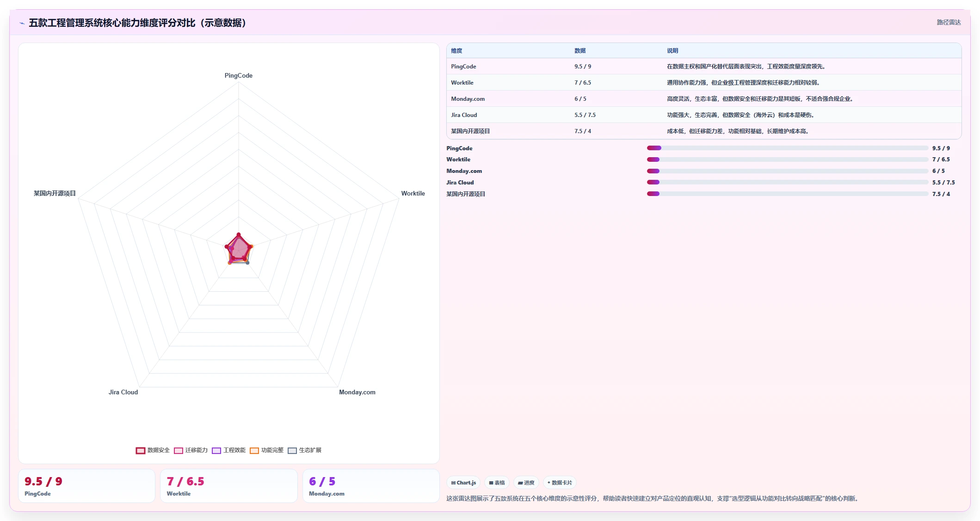Viewport: 980px width, 521px height.
Task: Click the 7.5 / 4 value beside the progress bar
Action: tap(941, 194)
